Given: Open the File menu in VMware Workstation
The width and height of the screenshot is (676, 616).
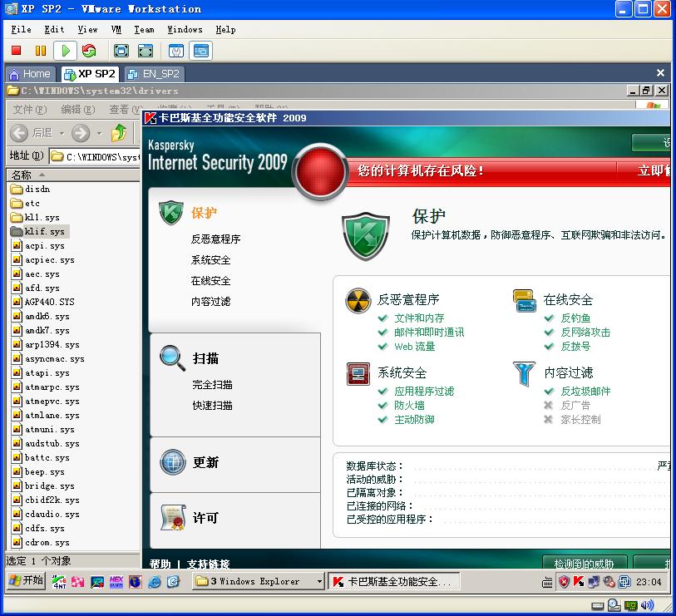Looking at the screenshot, I should pos(21,29).
